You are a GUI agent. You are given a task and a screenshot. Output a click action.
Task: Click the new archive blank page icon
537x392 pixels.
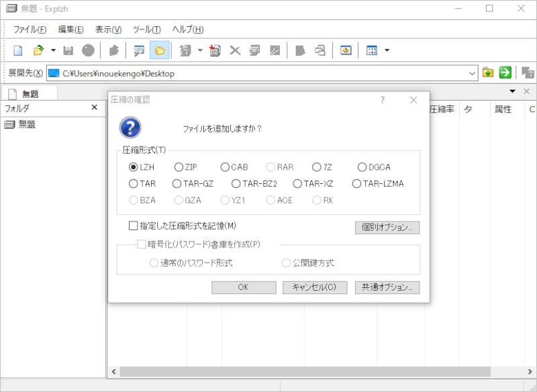point(18,50)
